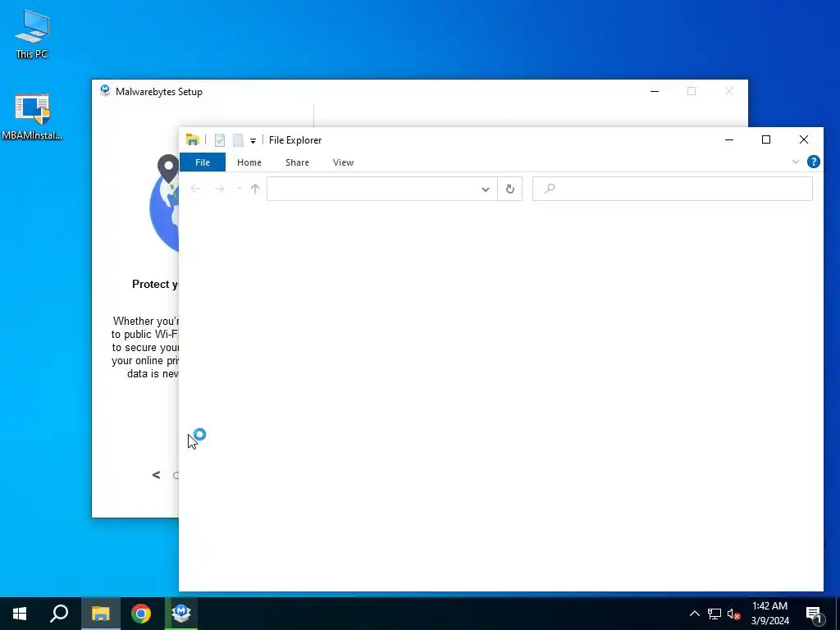
Task: Switch to the View ribbon tab
Action: tap(343, 162)
